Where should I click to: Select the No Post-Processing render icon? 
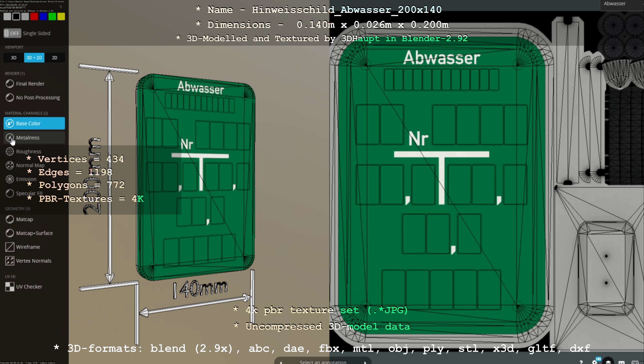10,98
